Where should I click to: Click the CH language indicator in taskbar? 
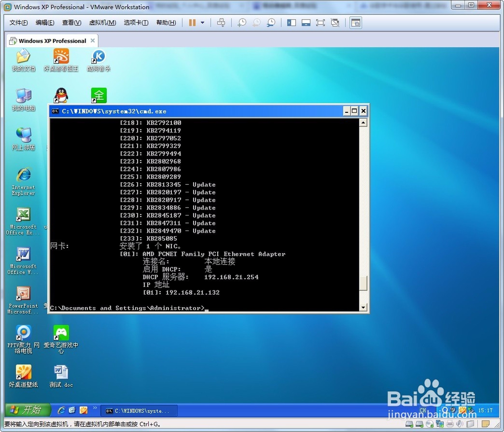click(423, 410)
